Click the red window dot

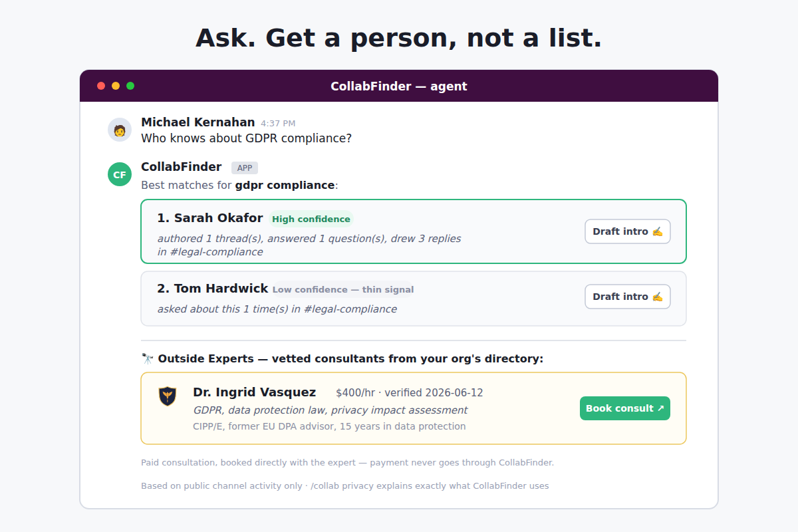[101, 86]
